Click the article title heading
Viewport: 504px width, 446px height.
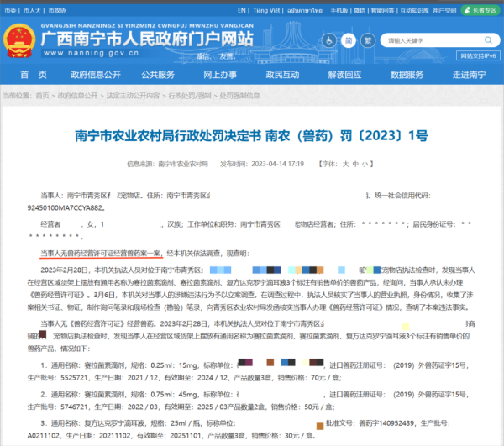pyautogui.click(x=251, y=135)
